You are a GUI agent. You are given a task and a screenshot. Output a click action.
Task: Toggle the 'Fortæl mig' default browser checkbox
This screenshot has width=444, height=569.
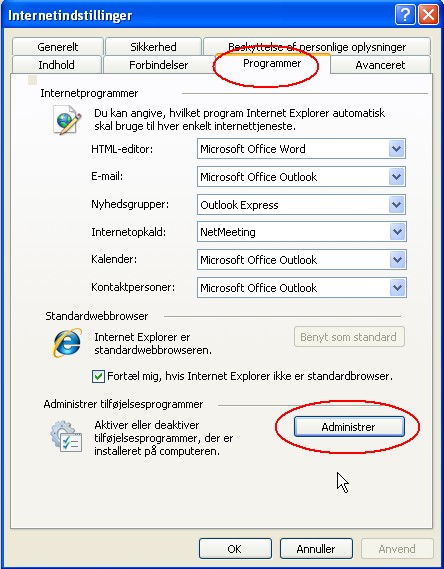pos(98,376)
